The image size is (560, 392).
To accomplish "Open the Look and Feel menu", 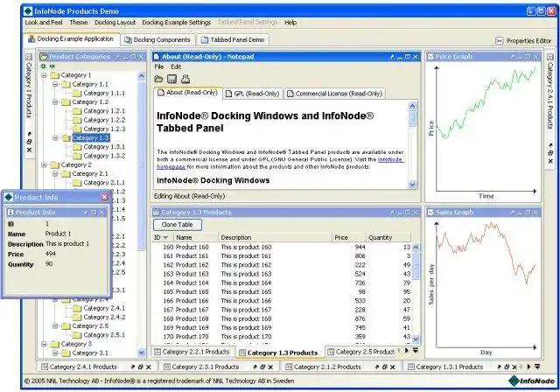I will tap(44, 23).
